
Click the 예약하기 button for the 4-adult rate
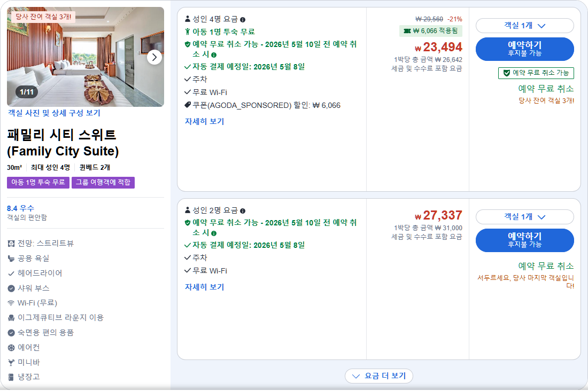[x=524, y=49]
